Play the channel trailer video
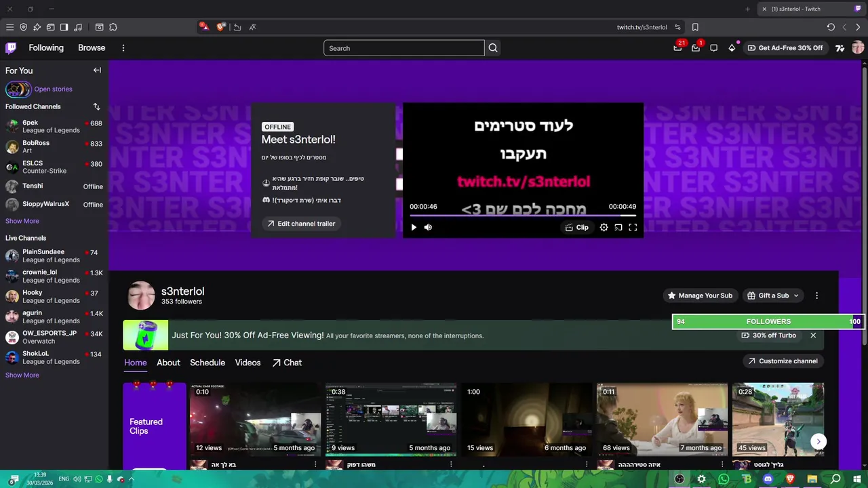 [414, 227]
